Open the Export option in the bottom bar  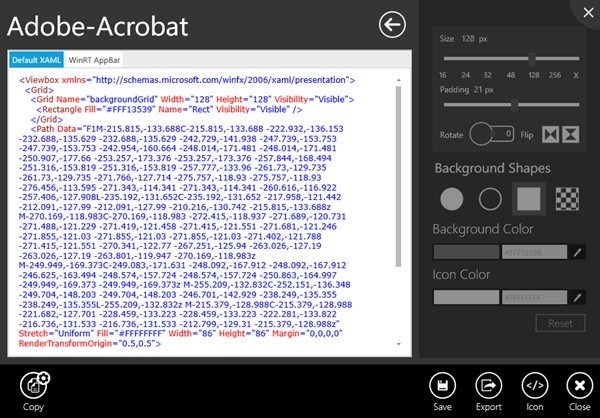[489, 385]
